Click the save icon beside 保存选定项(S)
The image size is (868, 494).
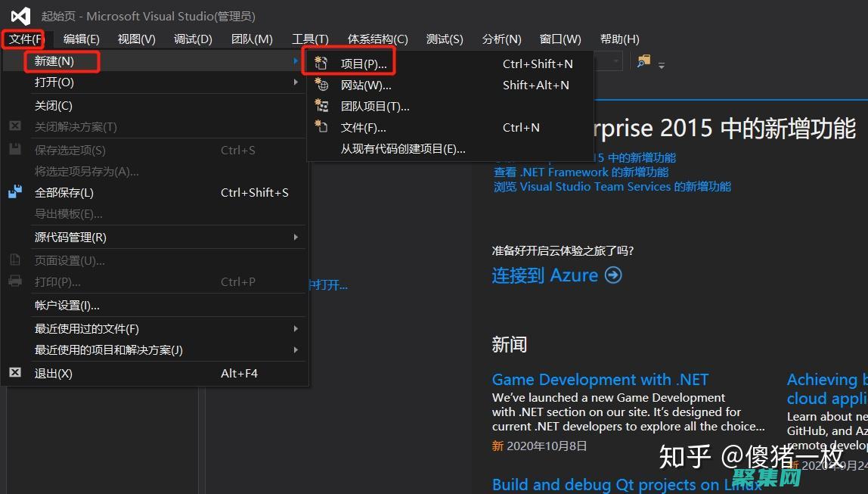15,150
